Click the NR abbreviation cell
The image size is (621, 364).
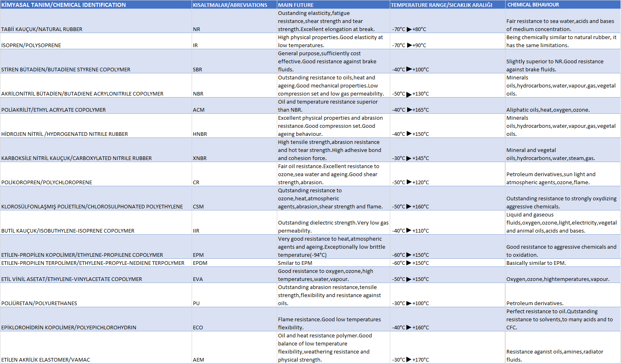click(x=234, y=21)
